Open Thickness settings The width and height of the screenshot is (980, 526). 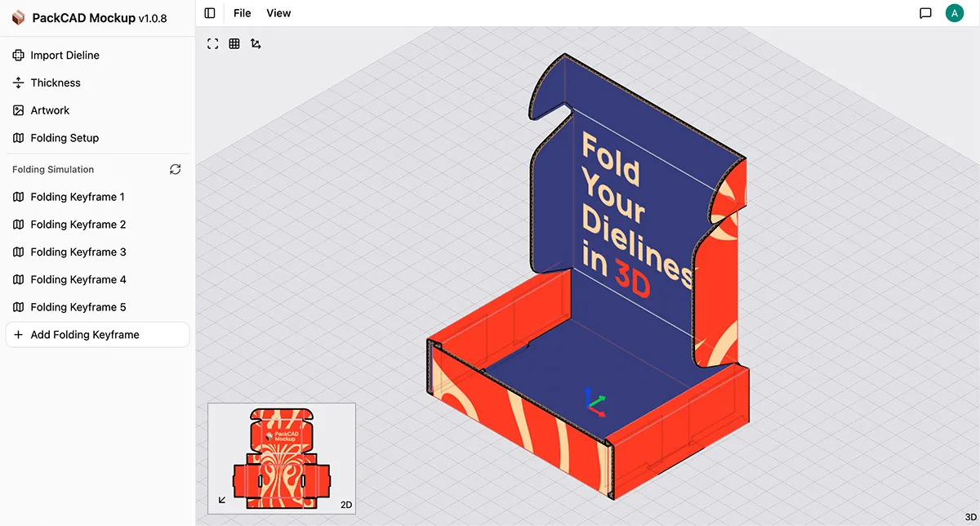tap(55, 83)
